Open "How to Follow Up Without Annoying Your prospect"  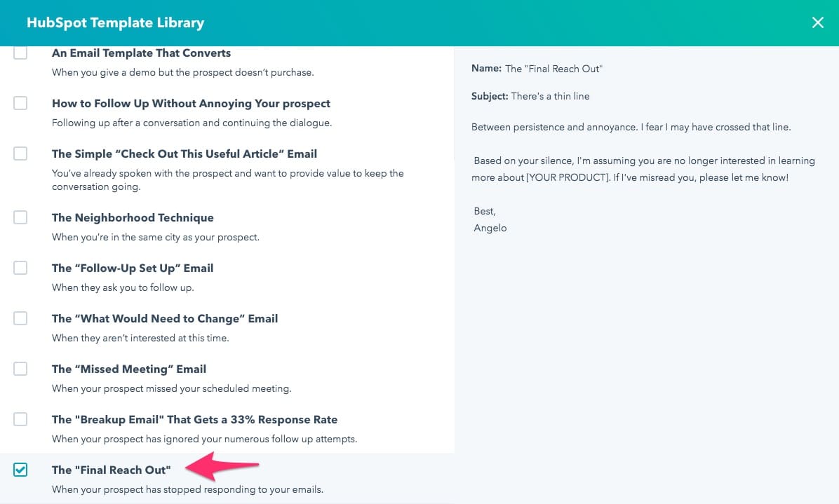(x=191, y=103)
